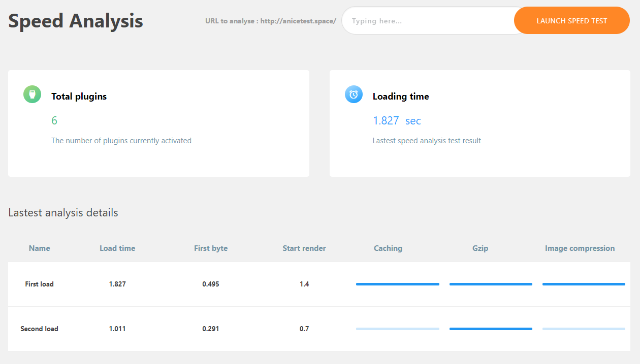This screenshot has width=640, height=364.
Task: Click 'Lastest speed analysis test result' text
Action: click(427, 140)
